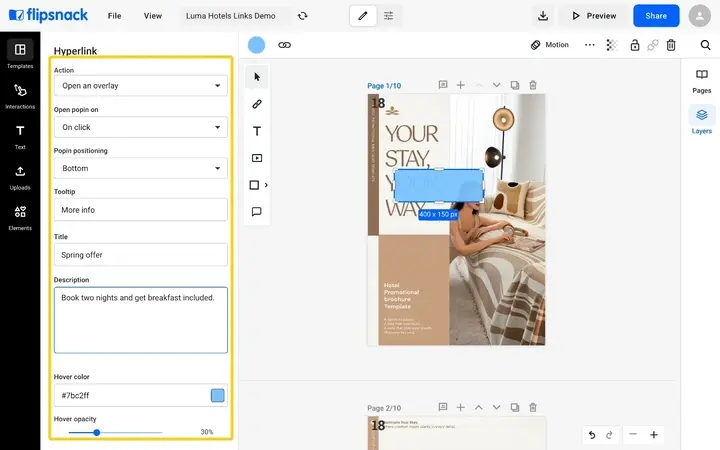The width and height of the screenshot is (720, 450).
Task: Click the blue fill color circle
Action: pyautogui.click(x=256, y=45)
